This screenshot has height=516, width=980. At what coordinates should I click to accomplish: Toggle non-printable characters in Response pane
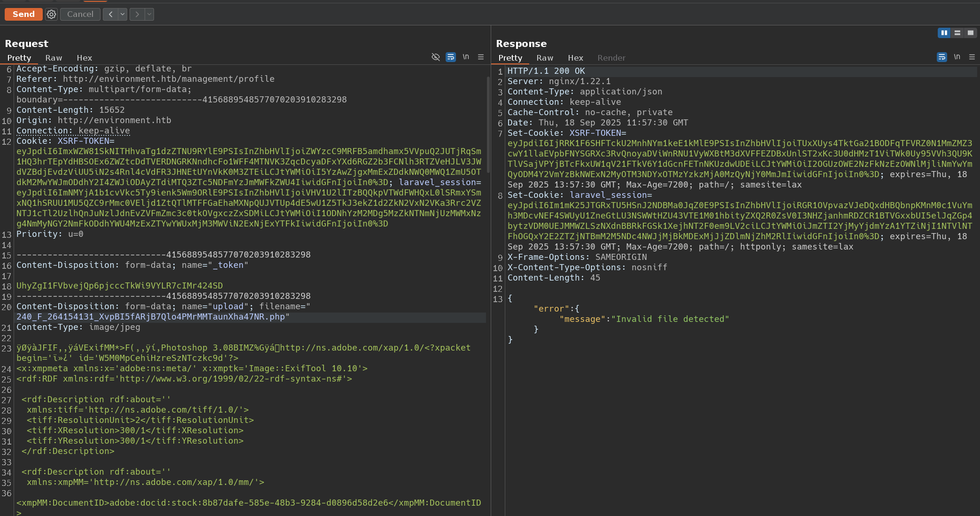click(x=957, y=57)
